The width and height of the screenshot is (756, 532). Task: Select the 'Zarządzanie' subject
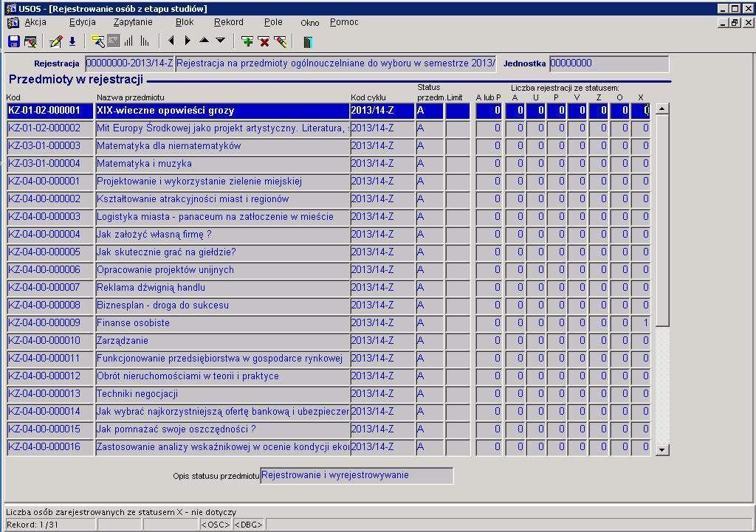click(222, 341)
